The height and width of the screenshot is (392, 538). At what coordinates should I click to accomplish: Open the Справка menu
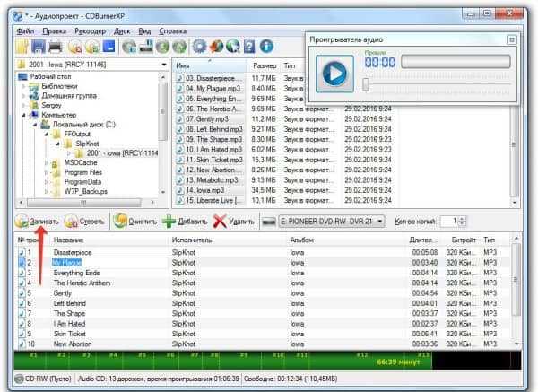tap(172, 31)
